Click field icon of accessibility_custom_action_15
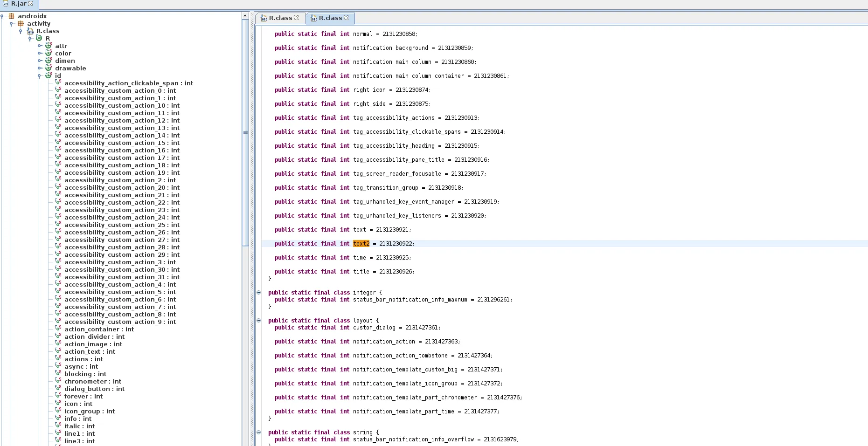This screenshot has width=868, height=446. [x=58, y=142]
